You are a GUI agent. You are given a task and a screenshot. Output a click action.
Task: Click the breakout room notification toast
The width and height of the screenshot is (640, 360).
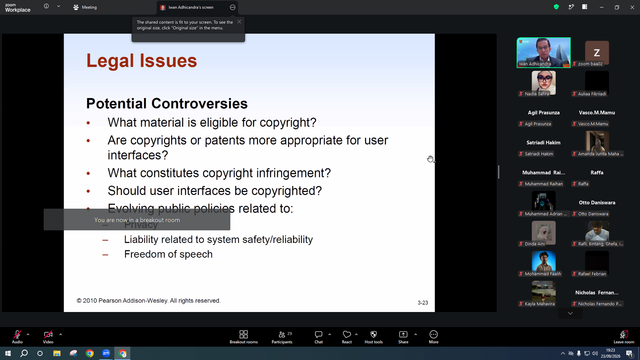(x=137, y=220)
